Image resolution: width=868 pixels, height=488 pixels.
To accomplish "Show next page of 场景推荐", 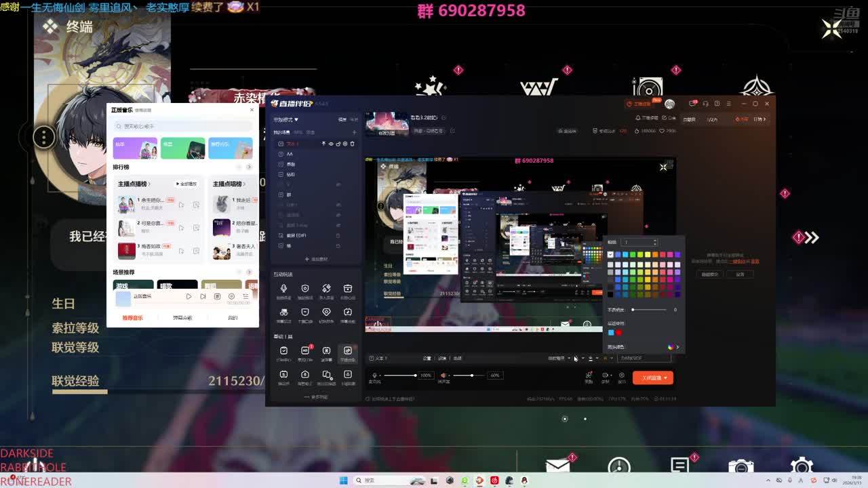I will 249,272.
